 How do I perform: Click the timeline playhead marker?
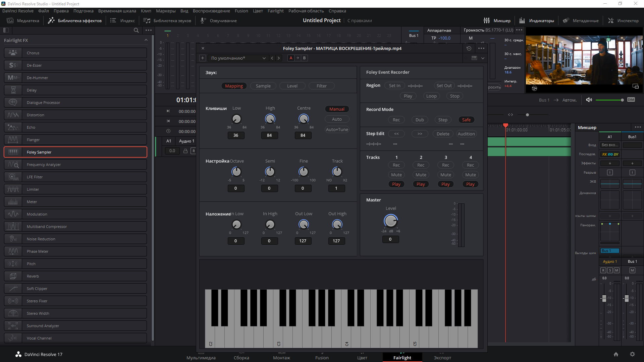coord(505,125)
